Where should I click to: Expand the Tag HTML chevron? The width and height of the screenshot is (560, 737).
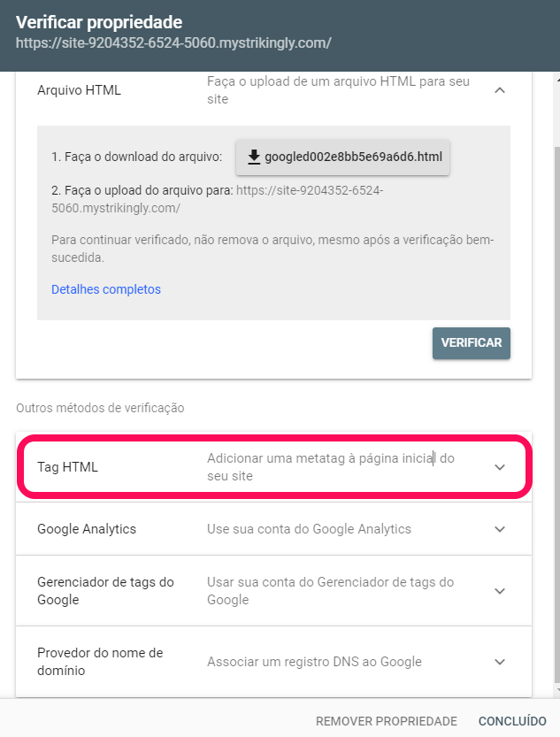coord(500,467)
